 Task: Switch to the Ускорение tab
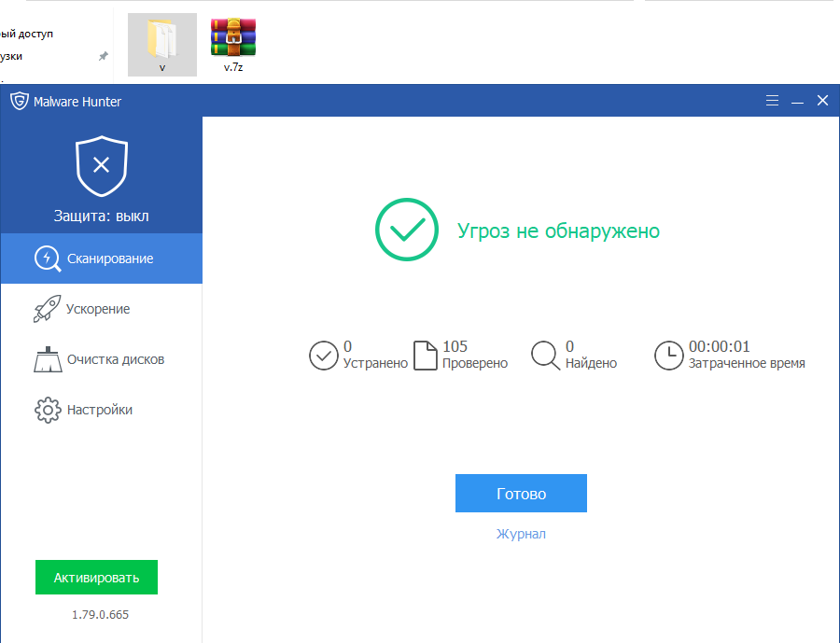(x=101, y=309)
